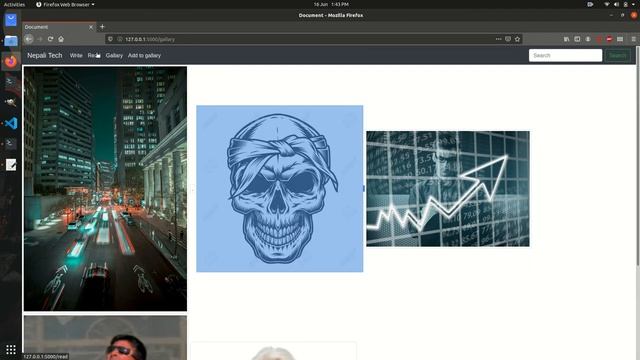Open the page actions three-dots menu
The width and height of the screenshot is (640, 360).
tap(498, 39)
